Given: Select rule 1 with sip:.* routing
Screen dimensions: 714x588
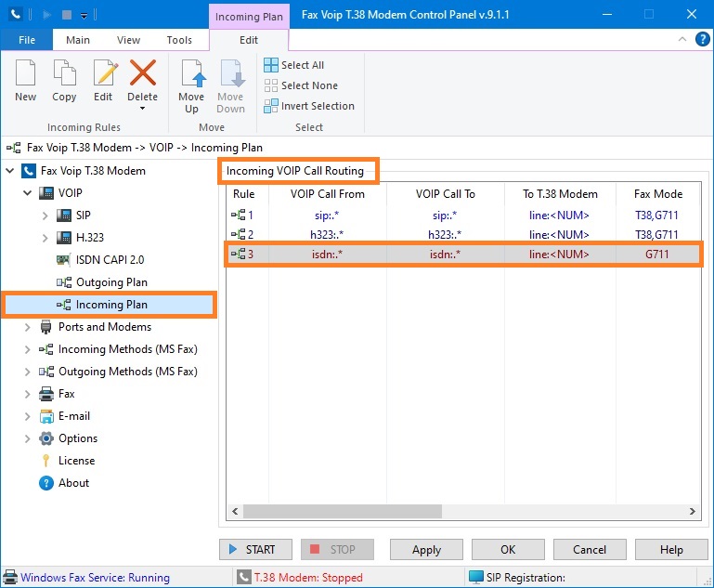Looking at the screenshot, I should coord(463,215).
